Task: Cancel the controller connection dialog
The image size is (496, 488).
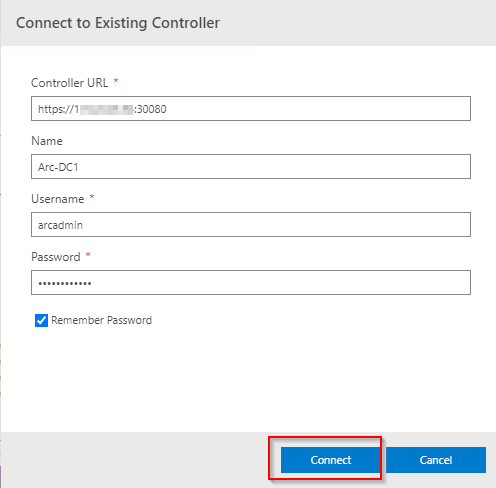Action: [436, 460]
